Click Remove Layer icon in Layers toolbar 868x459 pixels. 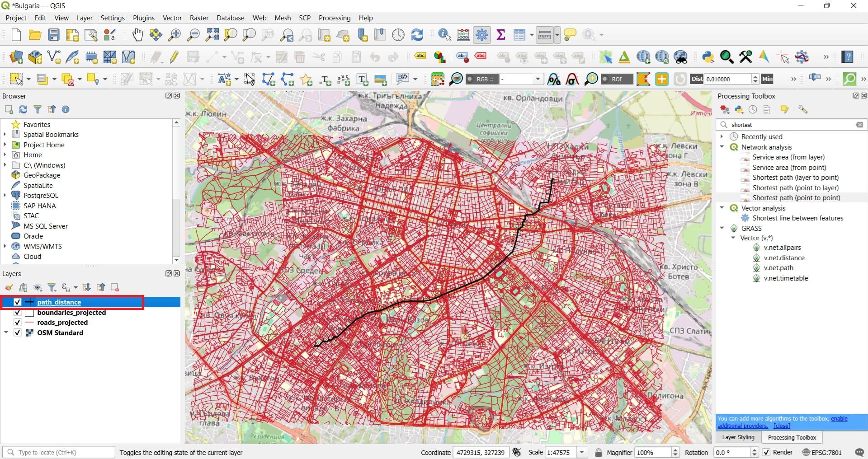(x=115, y=287)
